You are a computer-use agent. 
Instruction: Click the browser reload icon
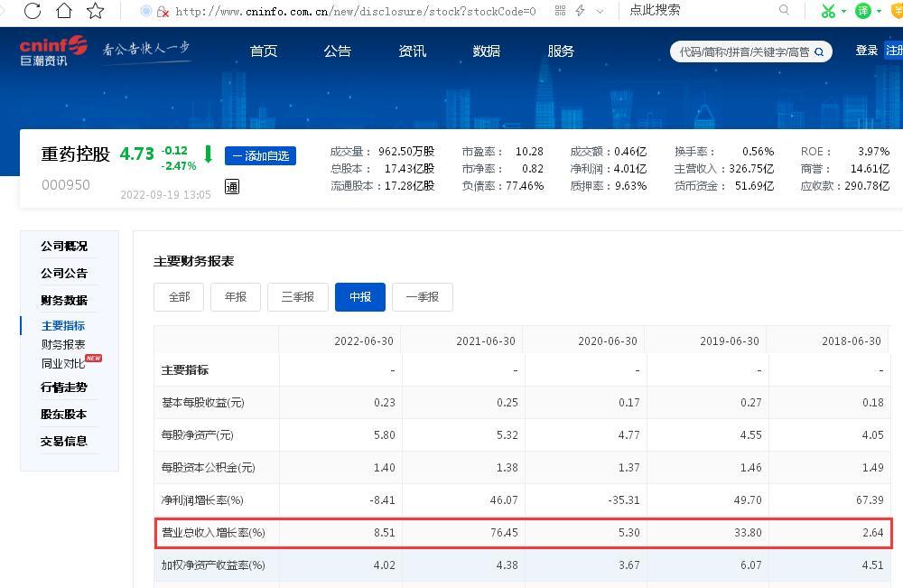(33, 10)
